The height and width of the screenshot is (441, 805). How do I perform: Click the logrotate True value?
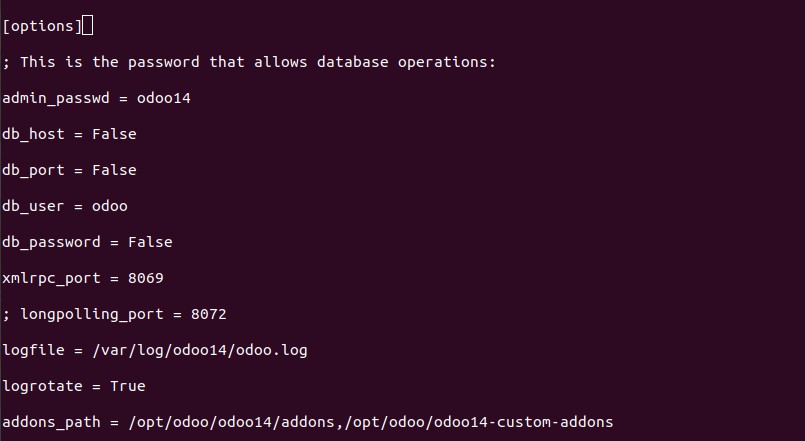click(127, 386)
